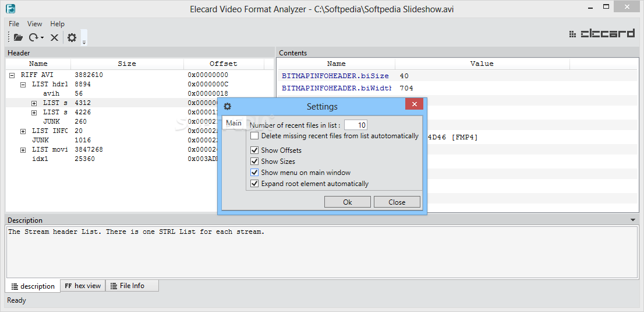Click the Elecard app icon in title bar

[x=10, y=8]
